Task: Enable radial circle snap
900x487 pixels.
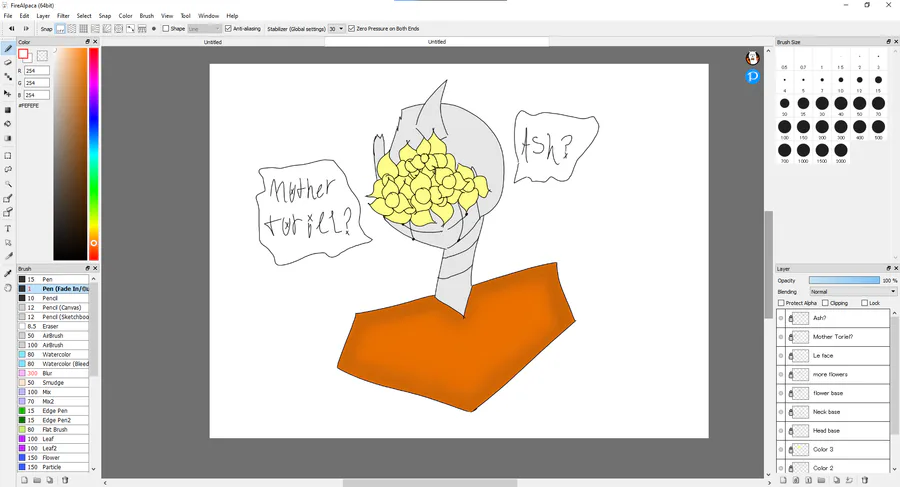Action: point(119,29)
